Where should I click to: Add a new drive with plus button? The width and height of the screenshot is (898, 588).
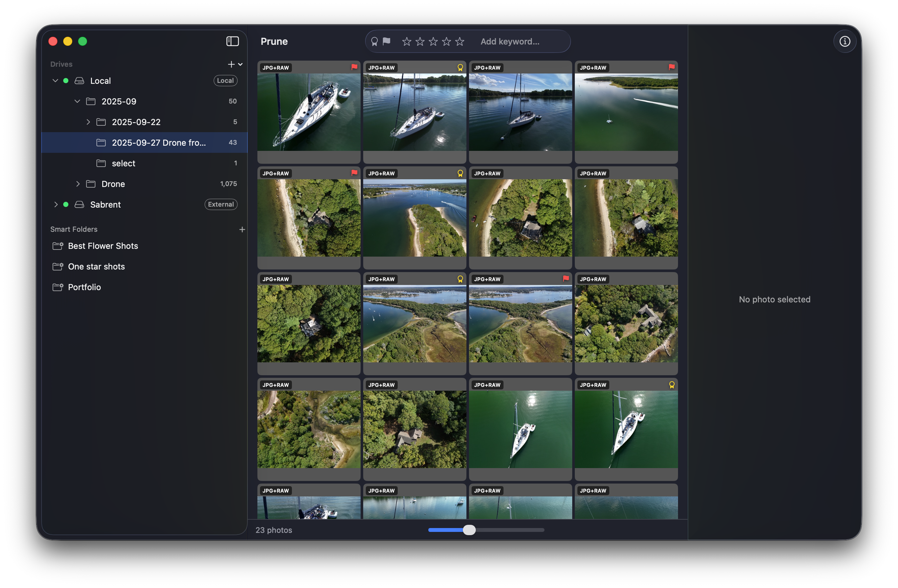pos(231,64)
